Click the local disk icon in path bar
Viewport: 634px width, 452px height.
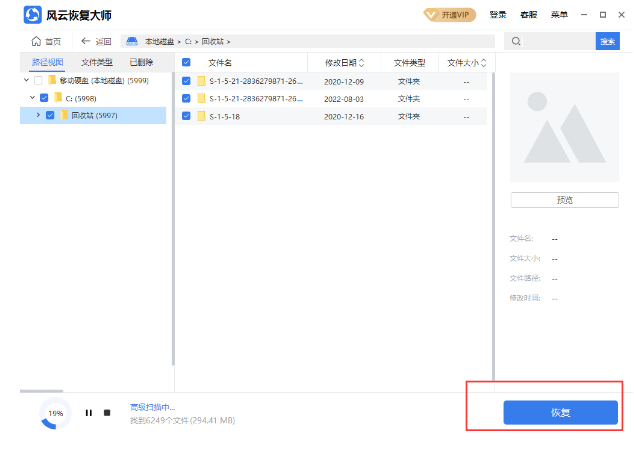point(131,41)
